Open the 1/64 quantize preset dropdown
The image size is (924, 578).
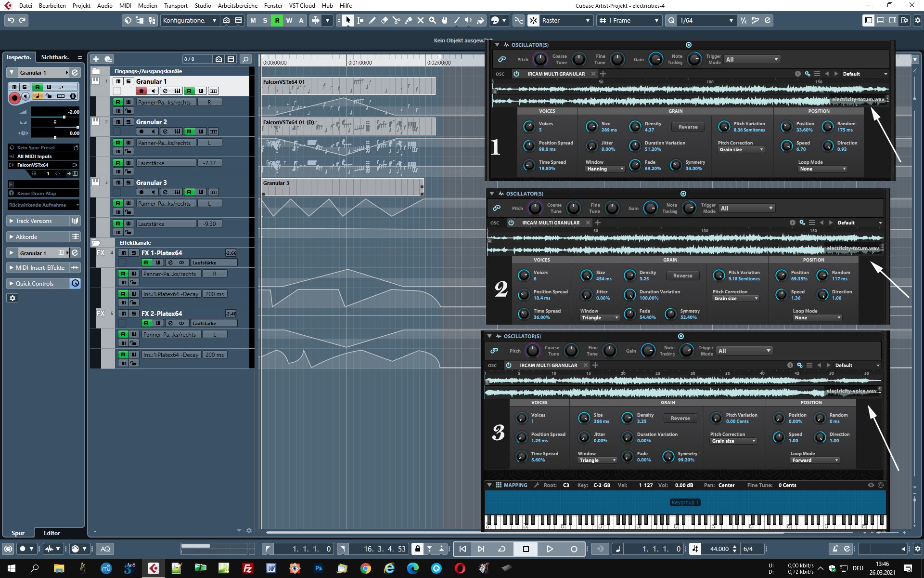[x=706, y=20]
